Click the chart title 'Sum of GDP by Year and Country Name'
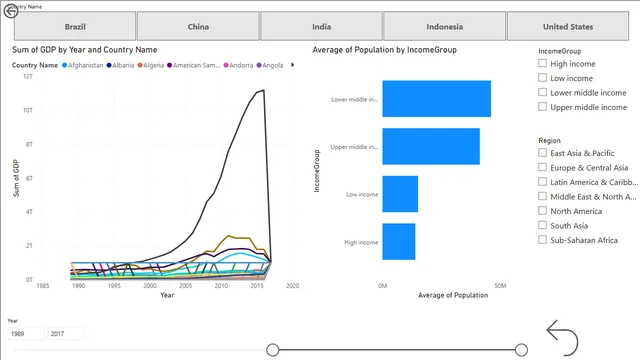Image resolution: width=640 pixels, height=360 pixels. [x=84, y=50]
